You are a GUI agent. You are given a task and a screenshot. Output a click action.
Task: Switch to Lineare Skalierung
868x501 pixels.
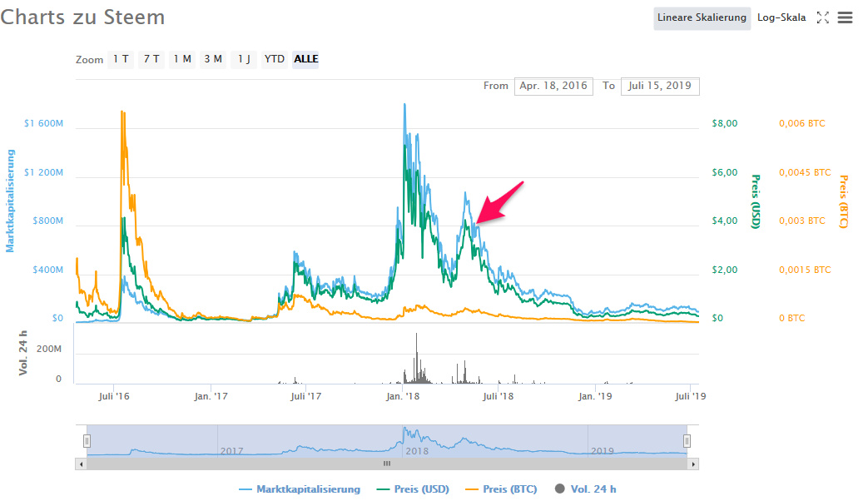702,17
